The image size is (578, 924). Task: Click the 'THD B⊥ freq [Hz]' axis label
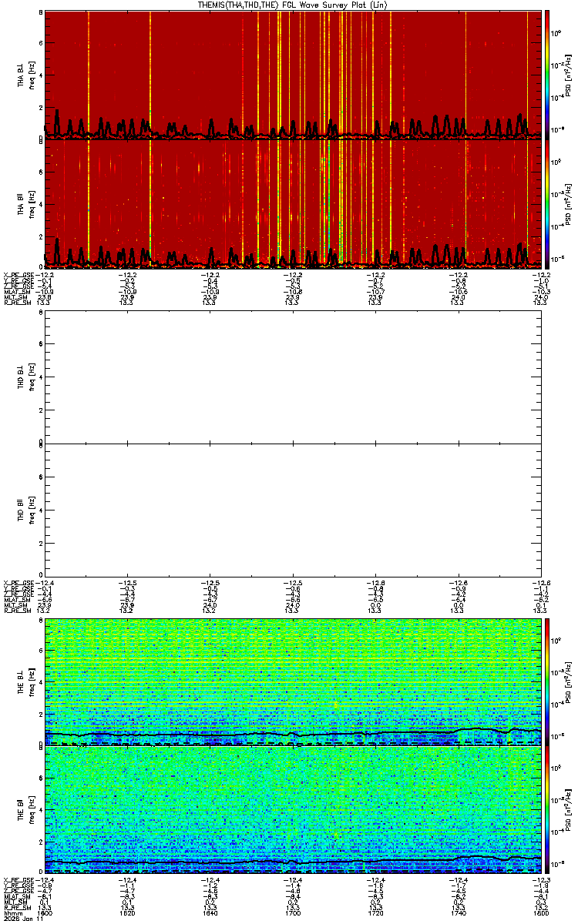point(26,378)
